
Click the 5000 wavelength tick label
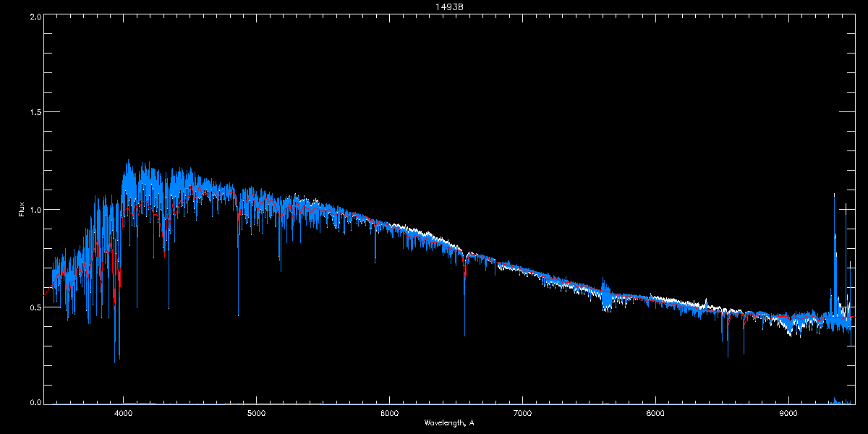(257, 414)
